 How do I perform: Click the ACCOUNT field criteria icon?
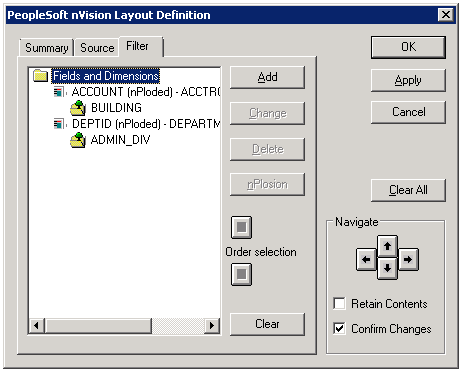coord(59,92)
